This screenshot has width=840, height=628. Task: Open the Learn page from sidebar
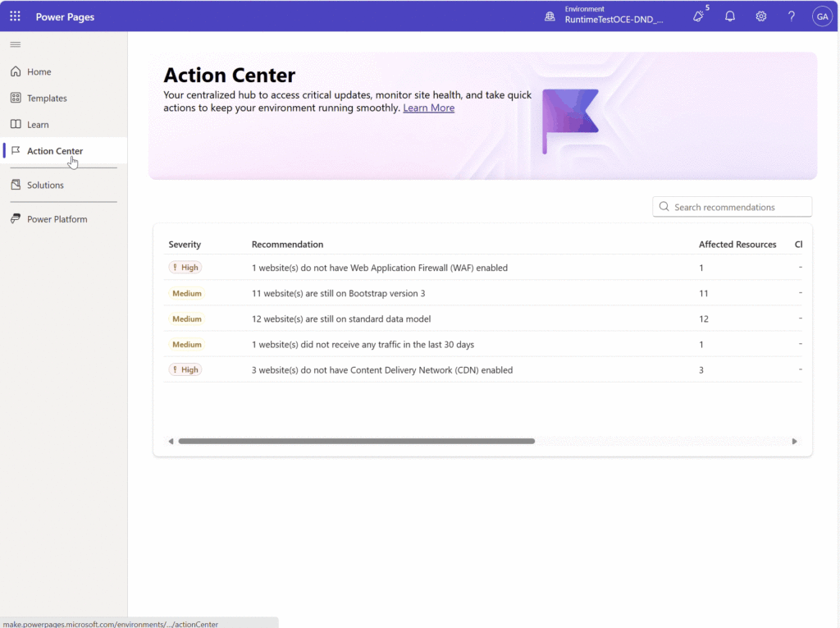click(38, 125)
